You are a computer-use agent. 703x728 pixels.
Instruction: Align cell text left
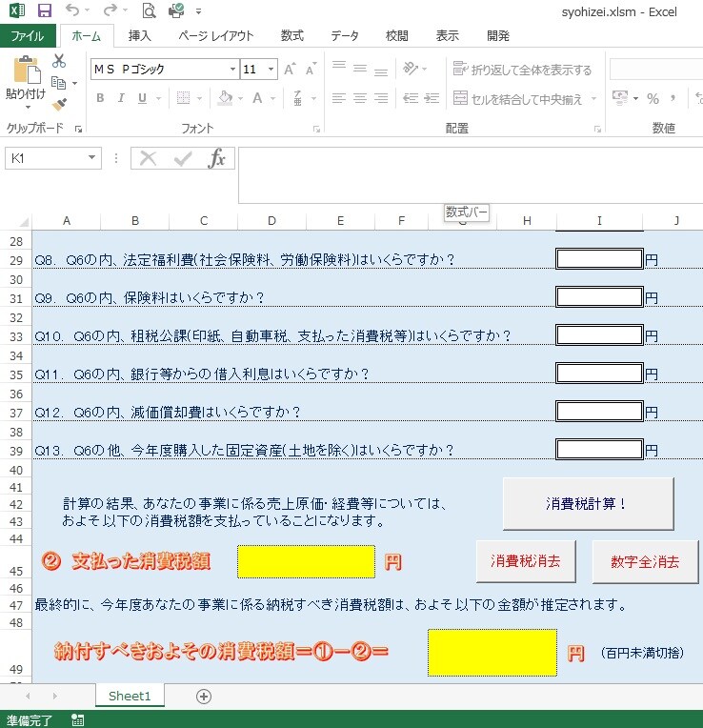[x=339, y=98]
